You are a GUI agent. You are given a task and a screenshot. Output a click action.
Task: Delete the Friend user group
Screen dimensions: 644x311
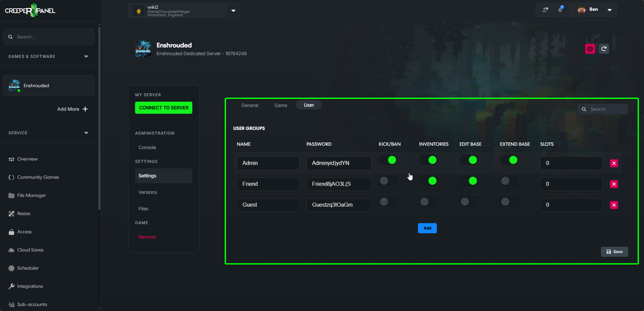click(614, 184)
